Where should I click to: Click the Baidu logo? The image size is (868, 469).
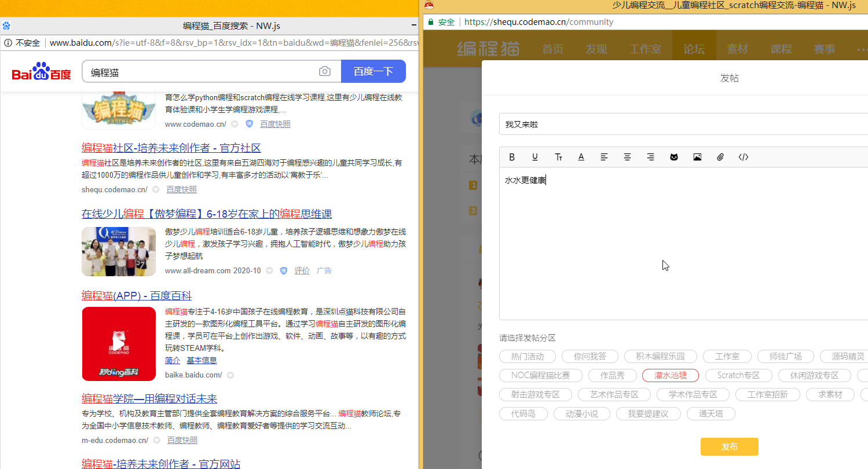click(x=41, y=72)
